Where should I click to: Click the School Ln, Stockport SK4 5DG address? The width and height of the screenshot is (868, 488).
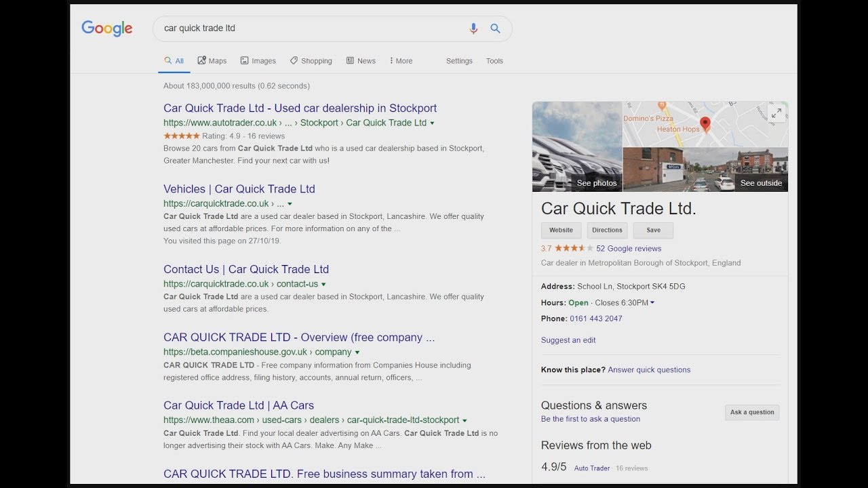tap(631, 287)
